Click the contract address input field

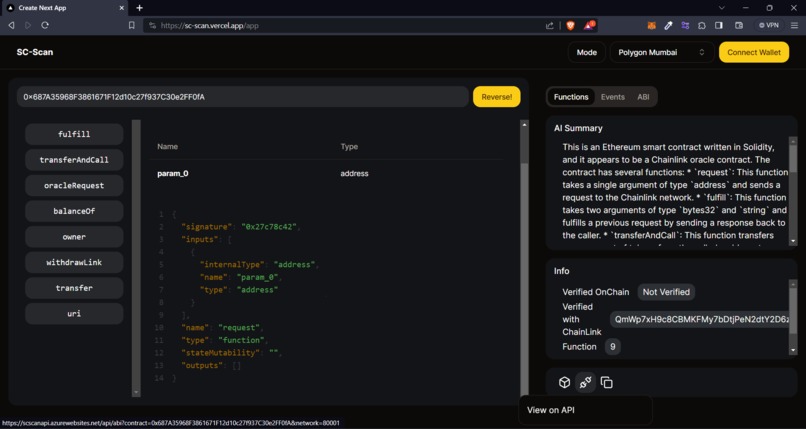click(243, 97)
